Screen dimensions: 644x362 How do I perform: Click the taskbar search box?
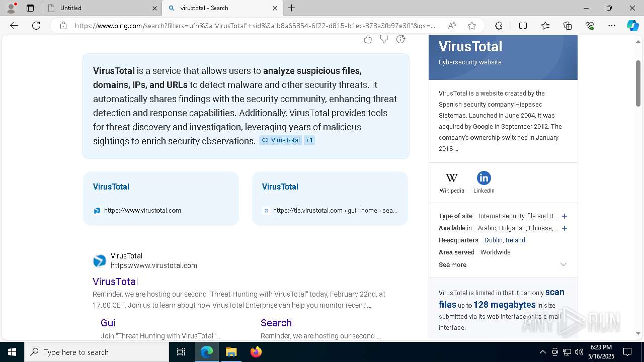[97, 352]
